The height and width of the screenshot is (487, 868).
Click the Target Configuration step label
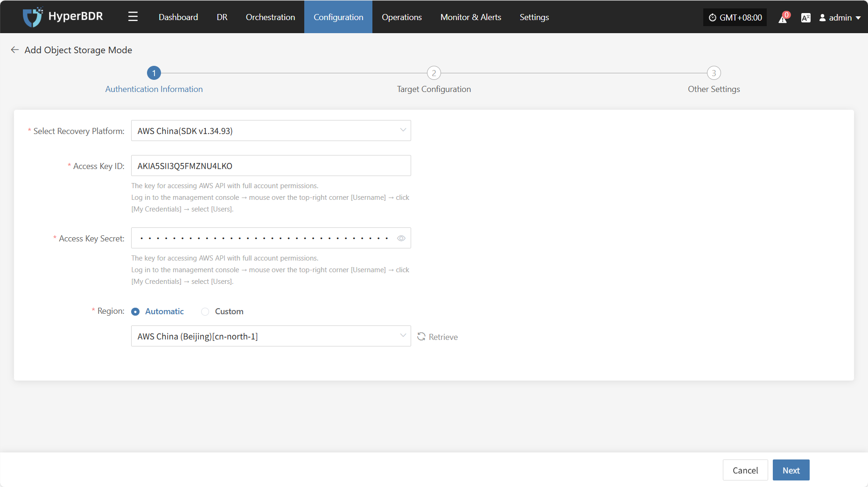[434, 89]
